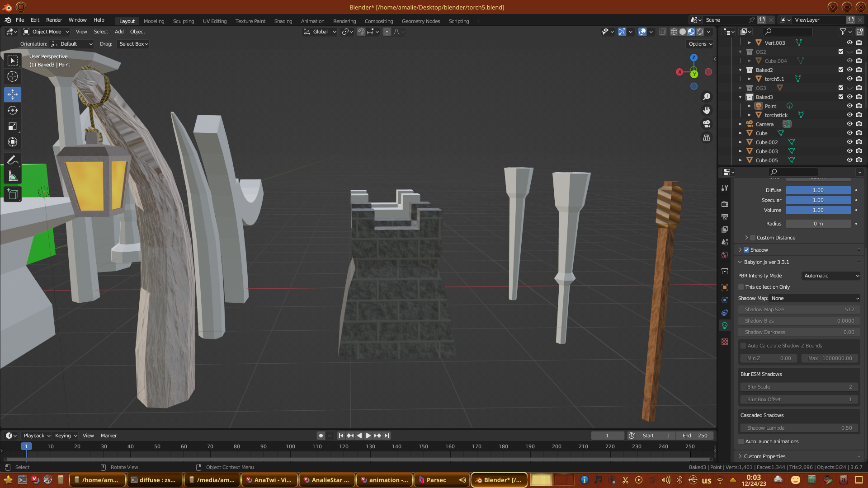Open the PBR Intensity Mode dropdown

pyautogui.click(x=831, y=276)
